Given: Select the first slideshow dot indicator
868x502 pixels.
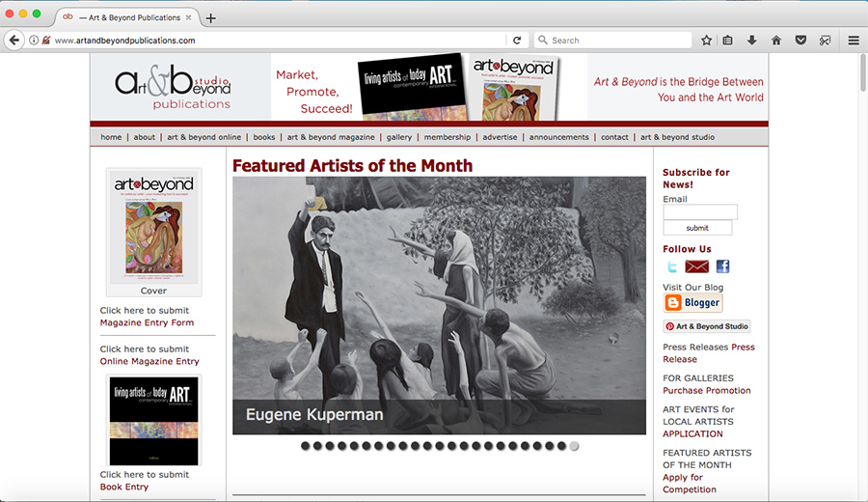Looking at the screenshot, I should [x=305, y=446].
